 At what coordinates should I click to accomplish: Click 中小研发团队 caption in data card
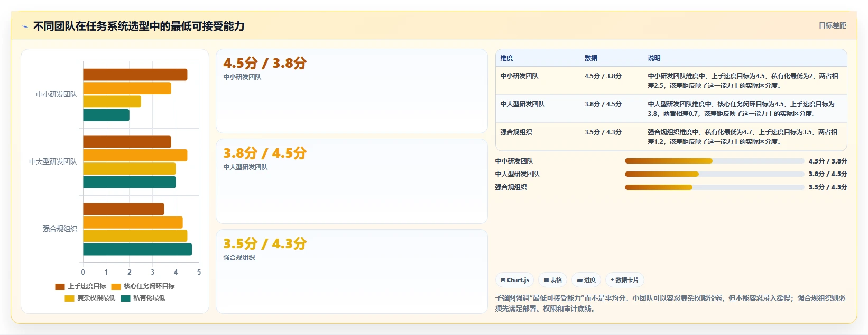pos(242,77)
